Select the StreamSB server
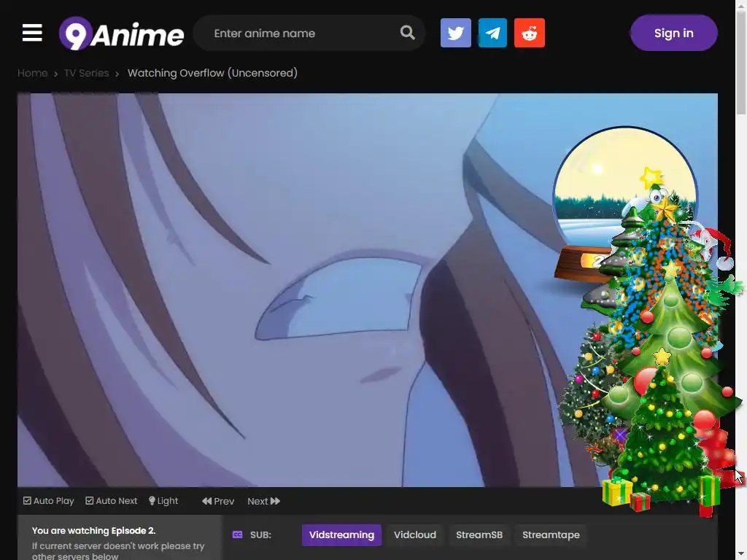Image resolution: width=747 pixels, height=560 pixels. click(479, 534)
